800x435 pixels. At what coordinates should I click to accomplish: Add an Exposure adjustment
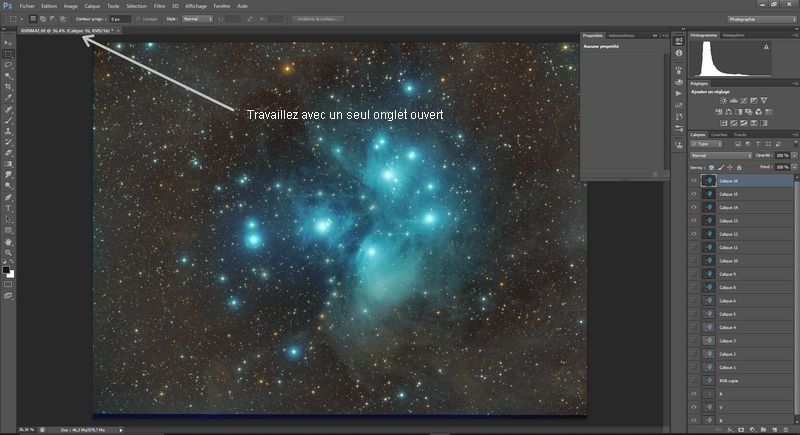(754, 100)
